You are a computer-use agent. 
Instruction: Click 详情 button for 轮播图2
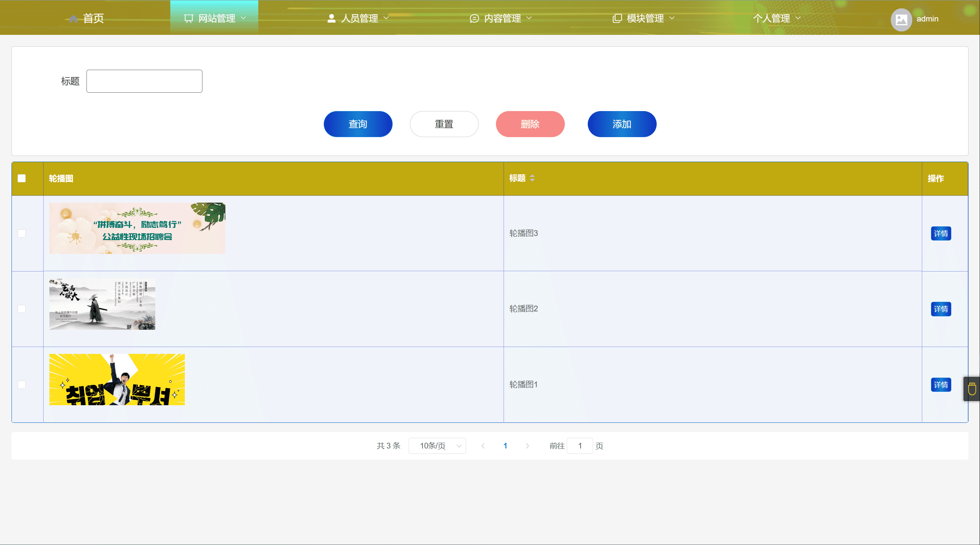point(941,309)
